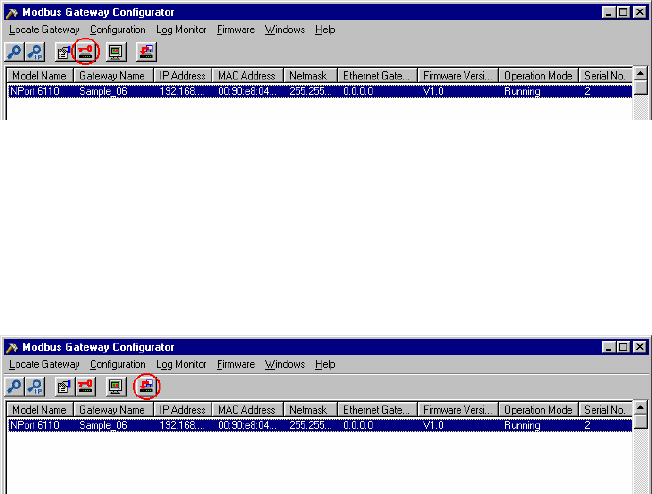Sort by Gateway Name column in top window

point(114,76)
